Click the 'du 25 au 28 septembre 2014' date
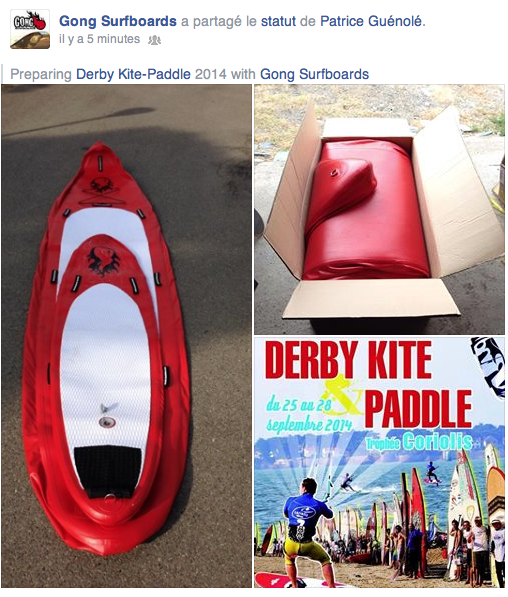 [x=307, y=414]
